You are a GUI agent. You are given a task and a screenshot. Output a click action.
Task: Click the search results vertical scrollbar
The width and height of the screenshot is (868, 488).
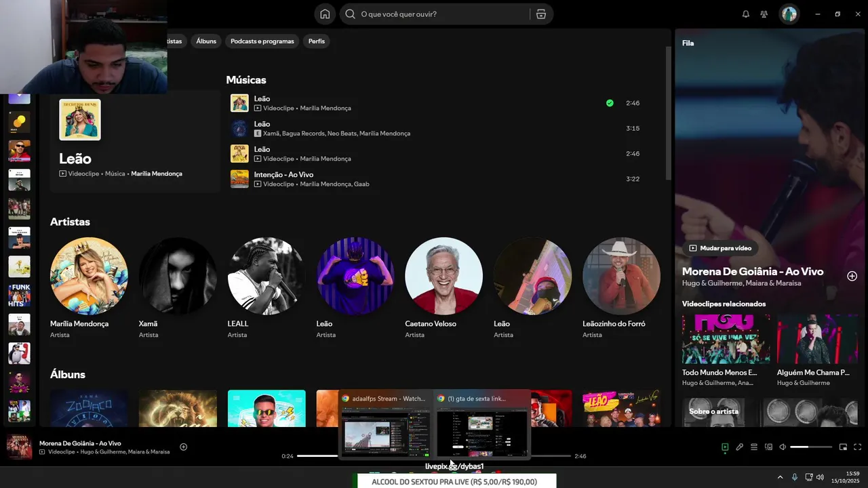point(667,112)
